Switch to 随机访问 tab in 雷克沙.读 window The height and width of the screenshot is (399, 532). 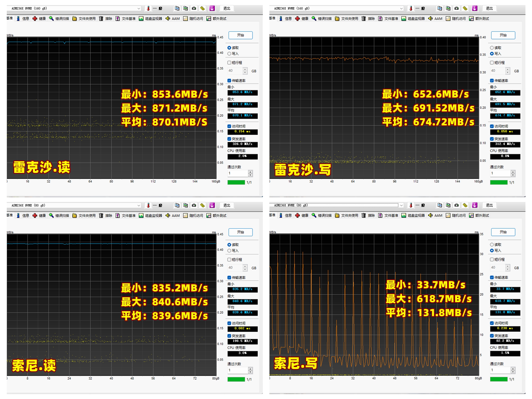point(193,19)
